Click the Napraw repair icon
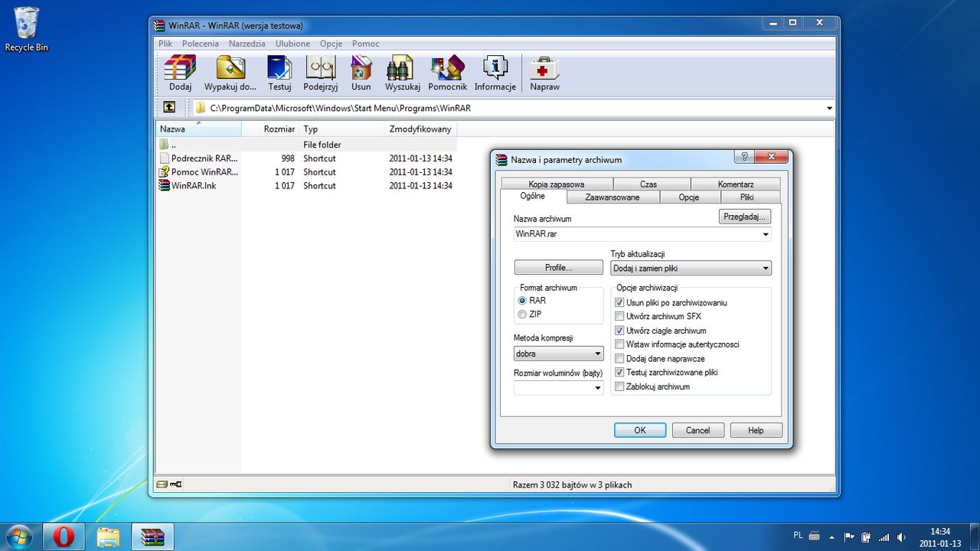This screenshot has height=551, width=980. coord(544,69)
